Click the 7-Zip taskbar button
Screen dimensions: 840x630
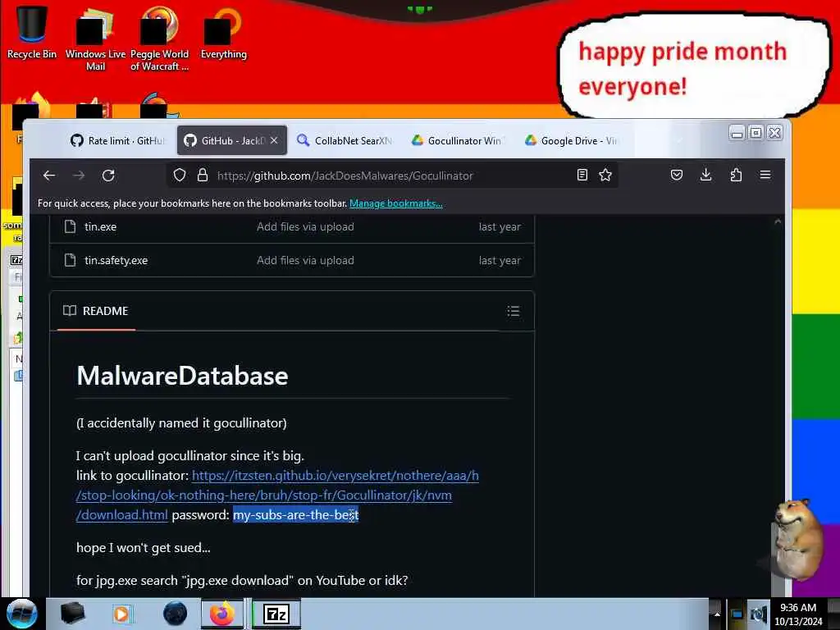click(276, 614)
